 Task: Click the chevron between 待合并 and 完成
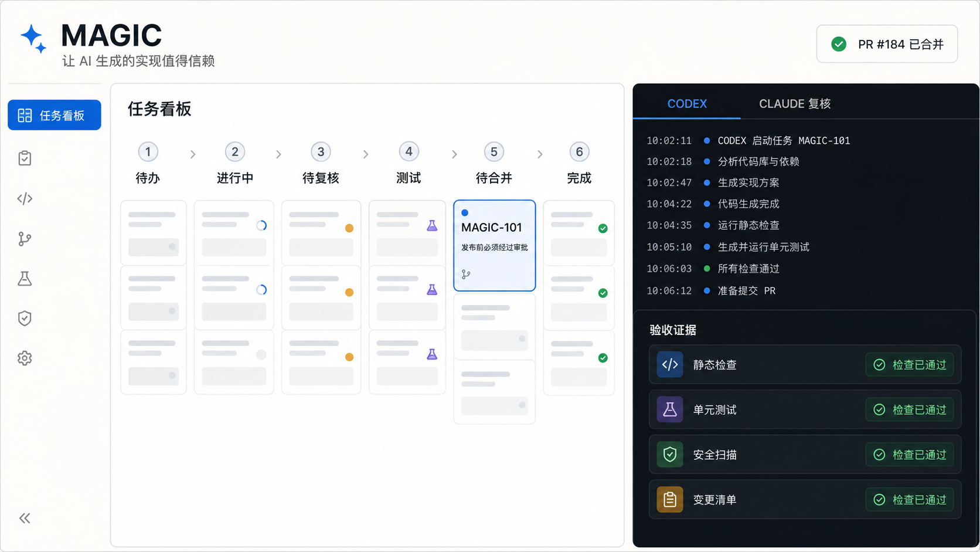click(540, 154)
